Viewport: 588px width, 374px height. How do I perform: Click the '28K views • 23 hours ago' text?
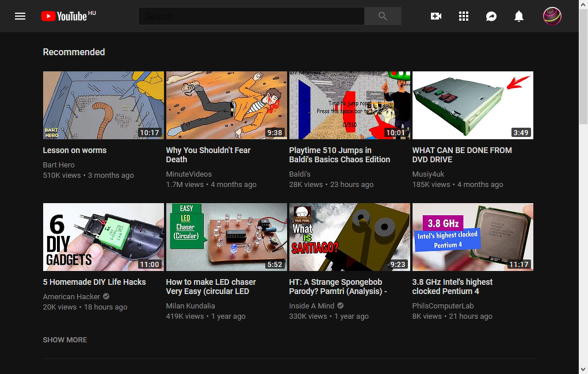pos(331,185)
